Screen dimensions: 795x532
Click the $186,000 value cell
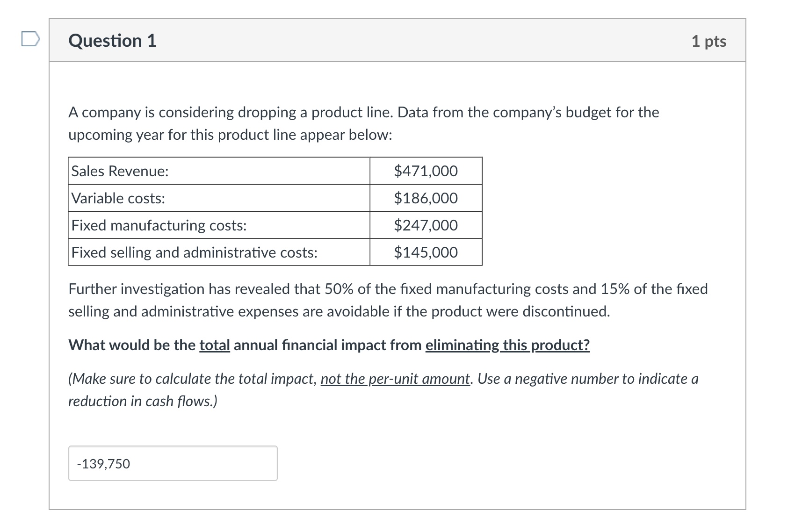pyautogui.click(x=426, y=198)
